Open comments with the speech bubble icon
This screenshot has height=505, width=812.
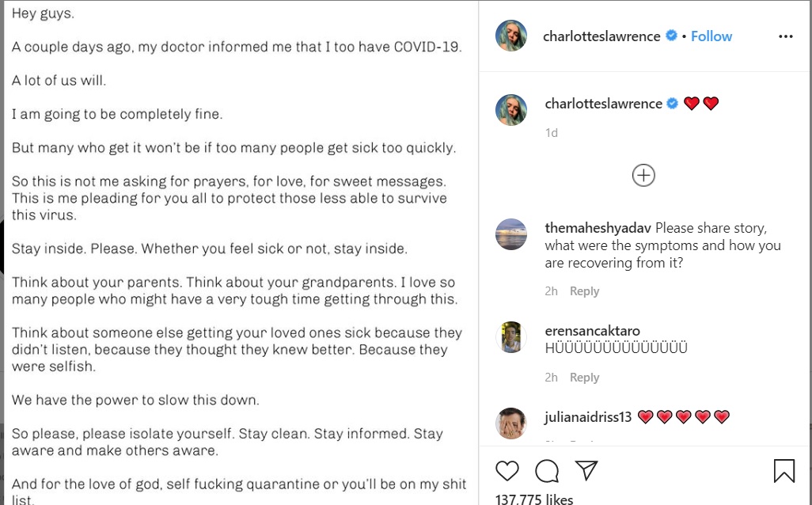(547, 471)
